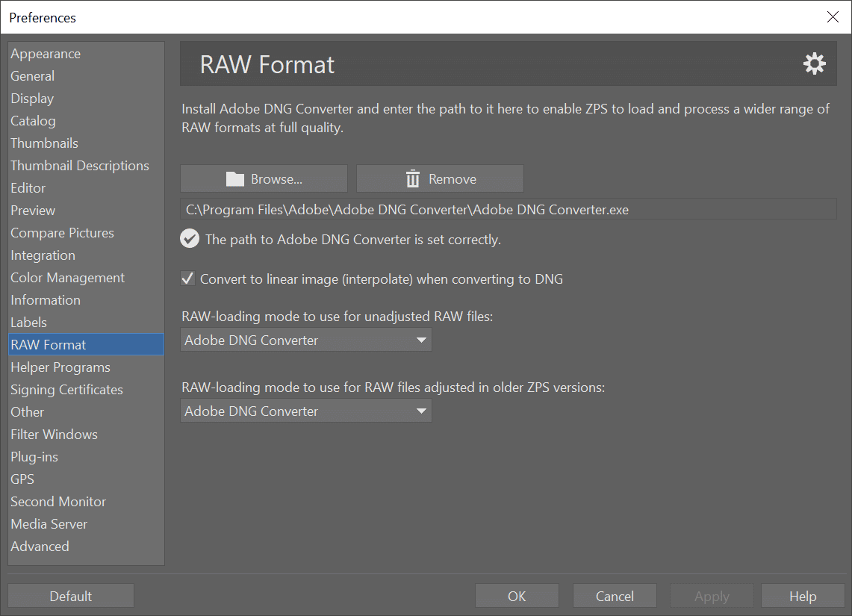Click the folder icon on Browse button

click(x=234, y=178)
